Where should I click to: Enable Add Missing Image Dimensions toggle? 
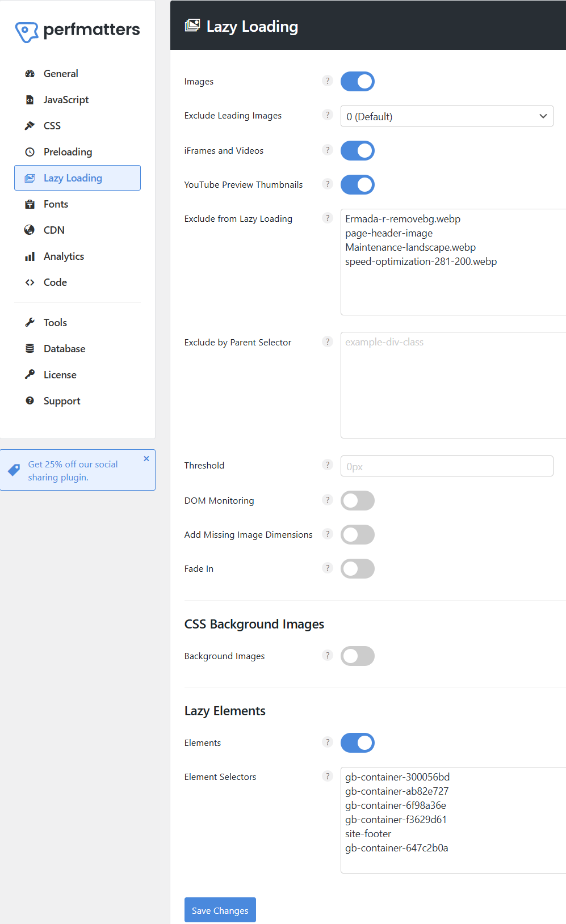(x=358, y=535)
